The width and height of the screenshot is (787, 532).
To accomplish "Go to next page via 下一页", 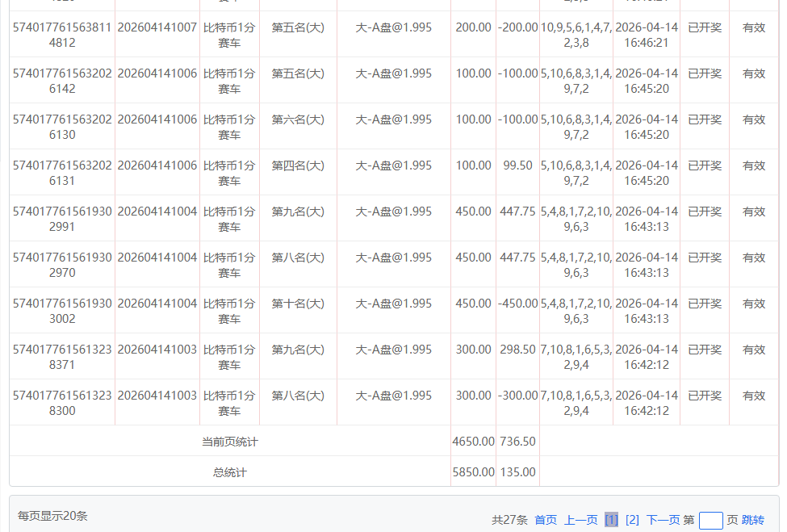I will point(663,520).
